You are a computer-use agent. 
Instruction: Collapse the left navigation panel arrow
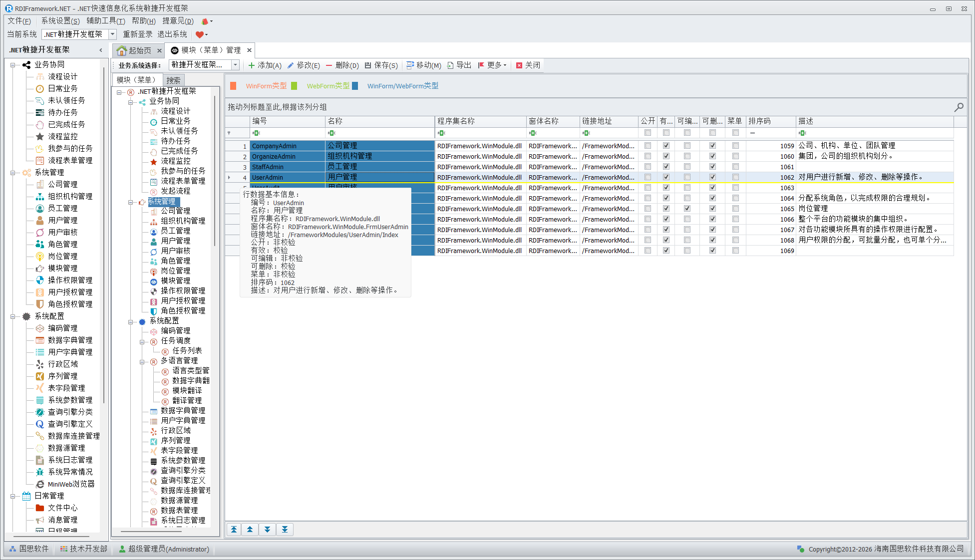(101, 50)
